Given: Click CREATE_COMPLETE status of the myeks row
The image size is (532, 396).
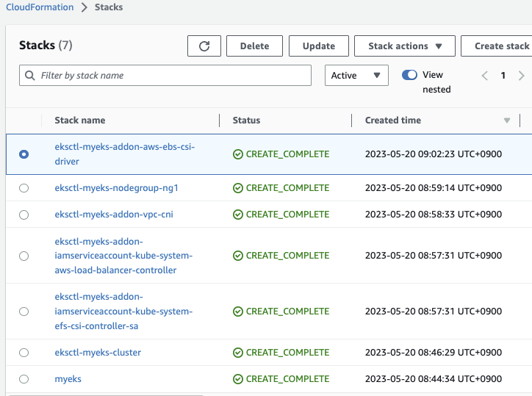Looking at the screenshot, I should [x=281, y=379].
